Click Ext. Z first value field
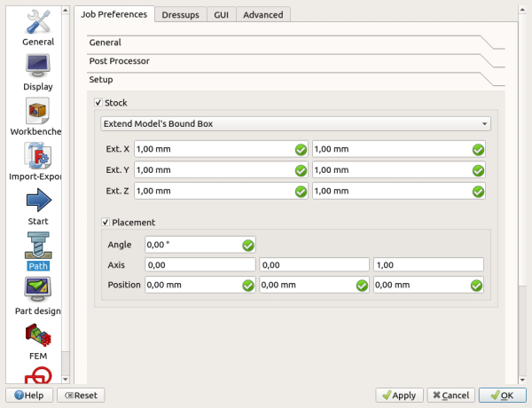Viewport: 532px width, 408px height. tap(221, 191)
